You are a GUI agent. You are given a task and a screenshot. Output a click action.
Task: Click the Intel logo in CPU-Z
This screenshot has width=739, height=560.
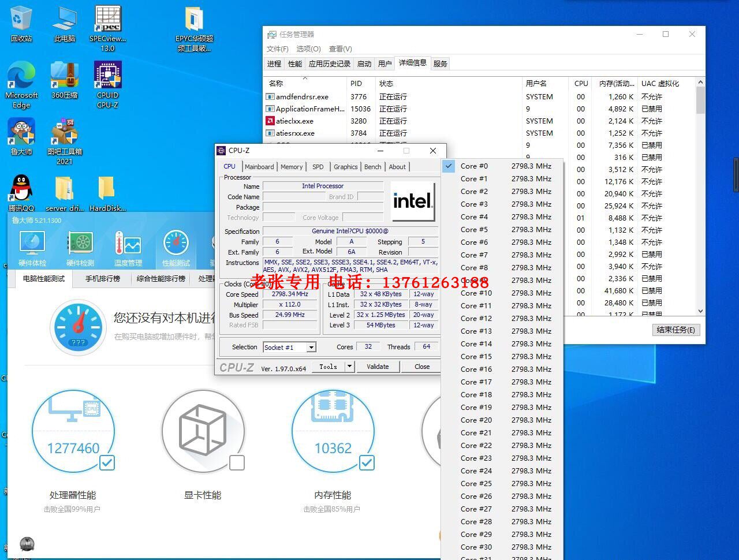pyautogui.click(x=413, y=201)
